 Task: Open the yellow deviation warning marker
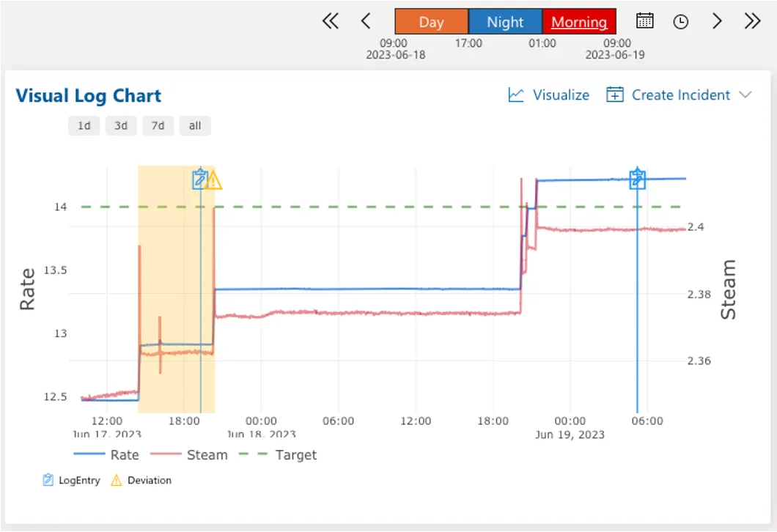[213, 180]
